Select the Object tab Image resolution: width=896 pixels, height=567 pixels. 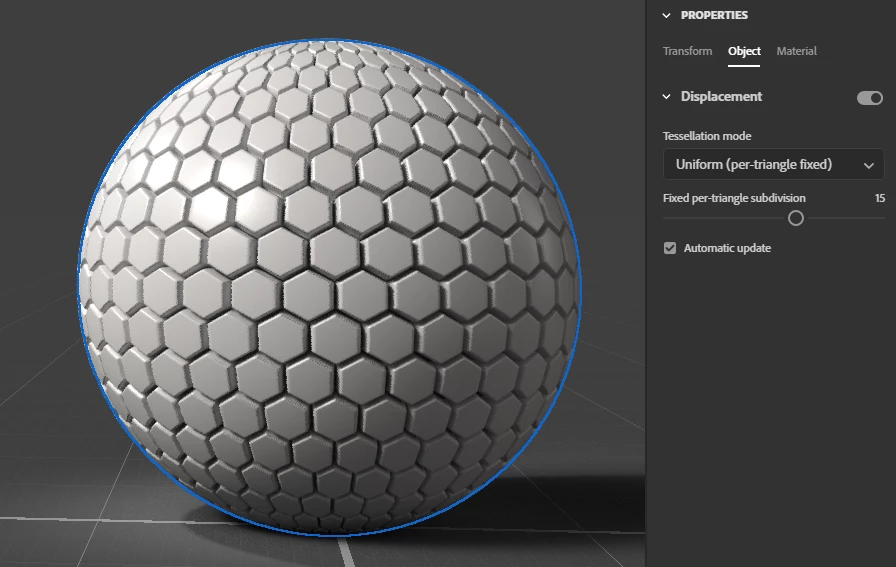744,51
